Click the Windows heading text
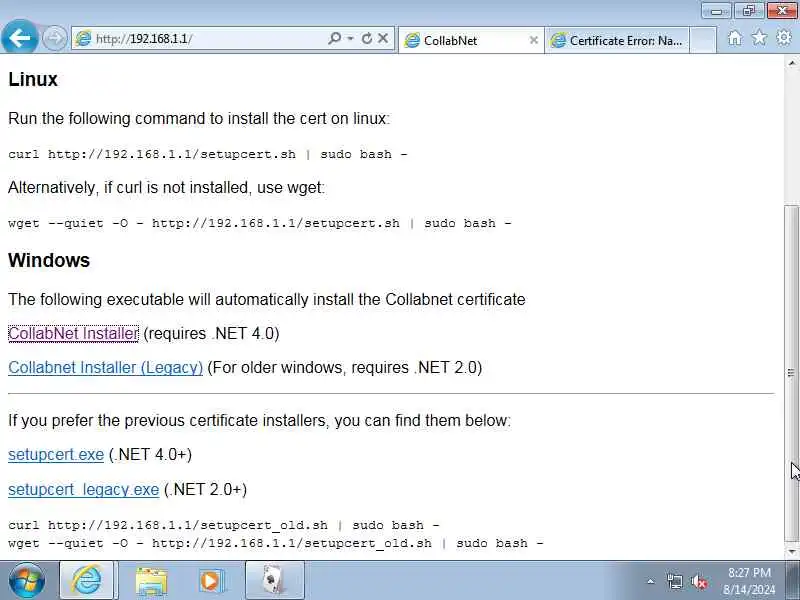Screen dimensions: 800x600 49,260
